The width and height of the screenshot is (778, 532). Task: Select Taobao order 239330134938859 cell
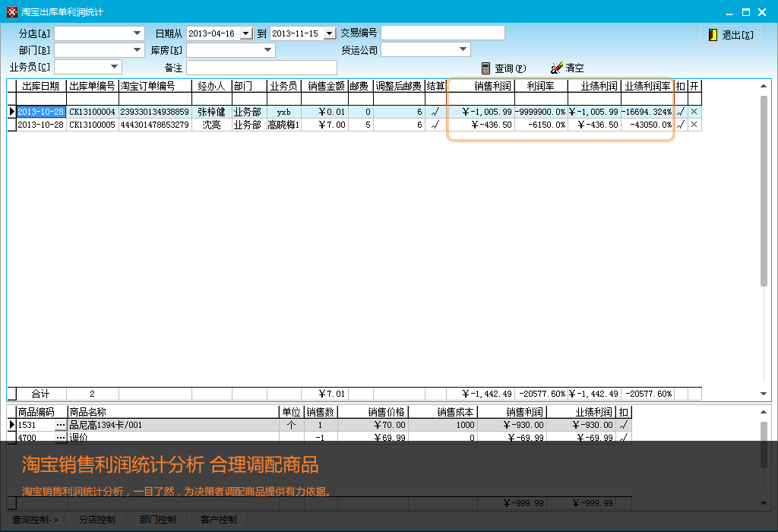(155, 112)
